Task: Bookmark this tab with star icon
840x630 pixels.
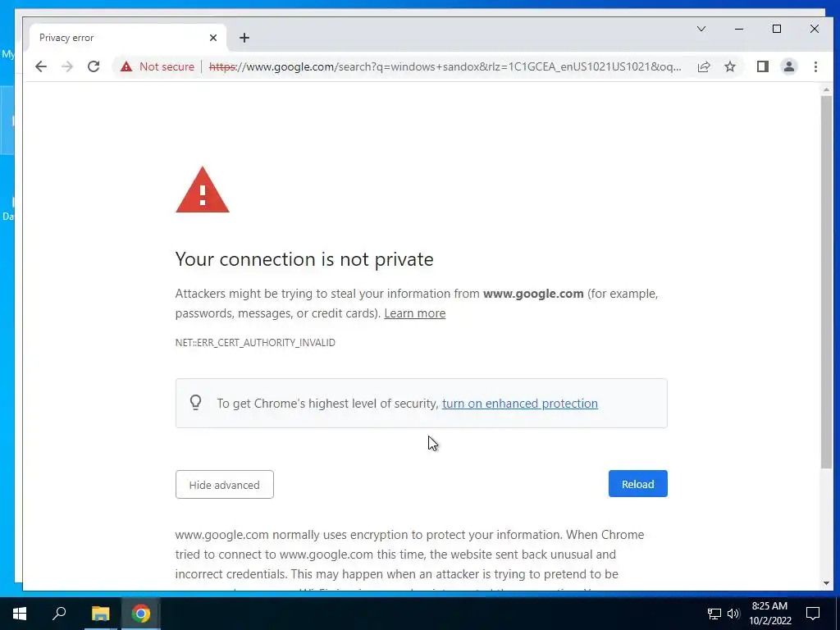Action: pyautogui.click(x=729, y=66)
